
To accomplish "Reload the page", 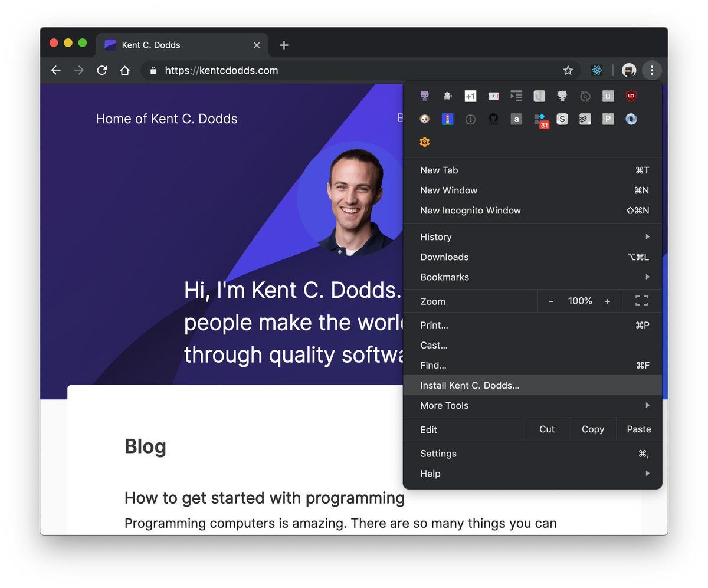I will pos(101,71).
